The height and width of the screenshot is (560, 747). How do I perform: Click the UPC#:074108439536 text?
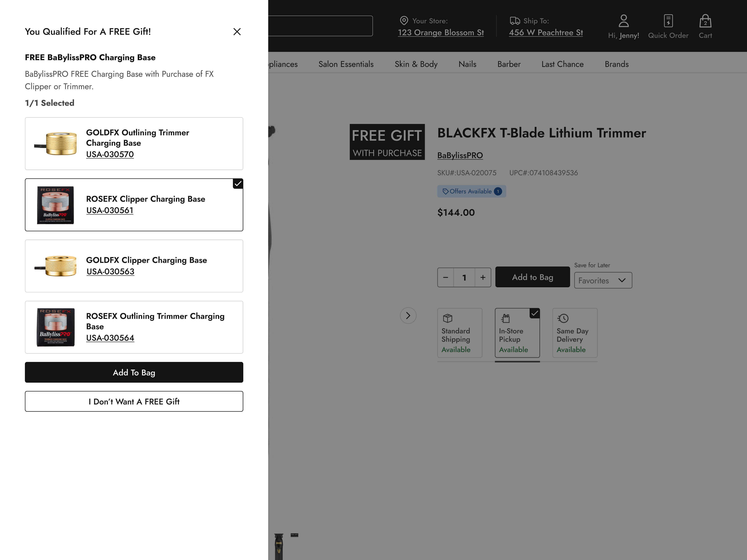point(543,173)
